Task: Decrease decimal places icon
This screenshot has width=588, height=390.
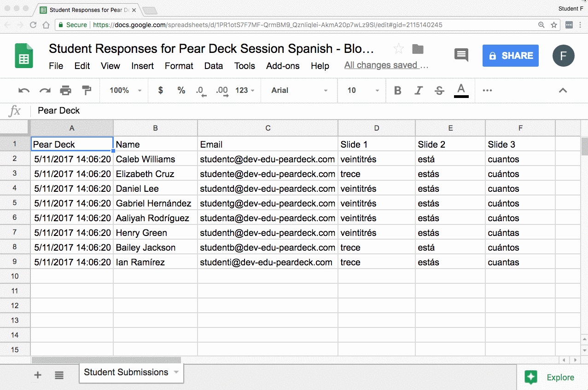Action: [201, 91]
